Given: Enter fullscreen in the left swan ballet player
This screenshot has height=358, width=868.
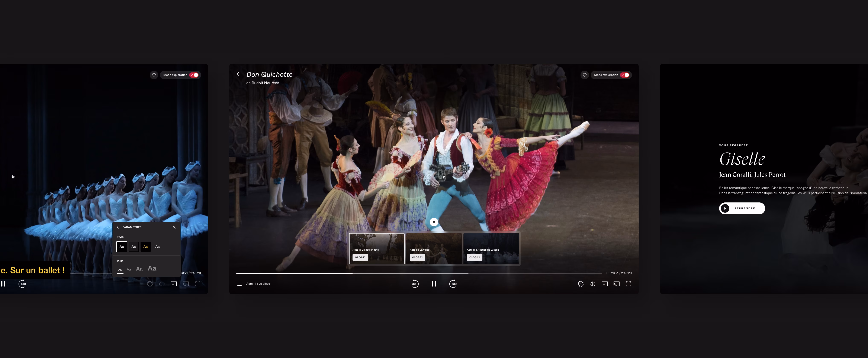Looking at the screenshot, I should tap(198, 284).
